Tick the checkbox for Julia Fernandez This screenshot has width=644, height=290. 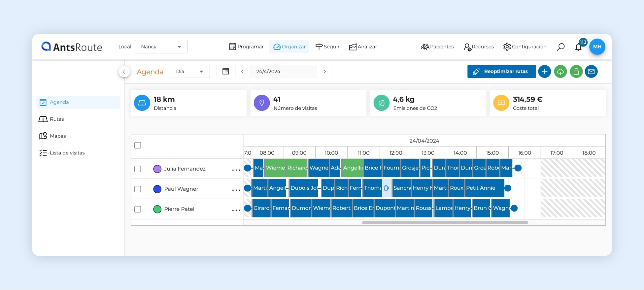(x=138, y=169)
